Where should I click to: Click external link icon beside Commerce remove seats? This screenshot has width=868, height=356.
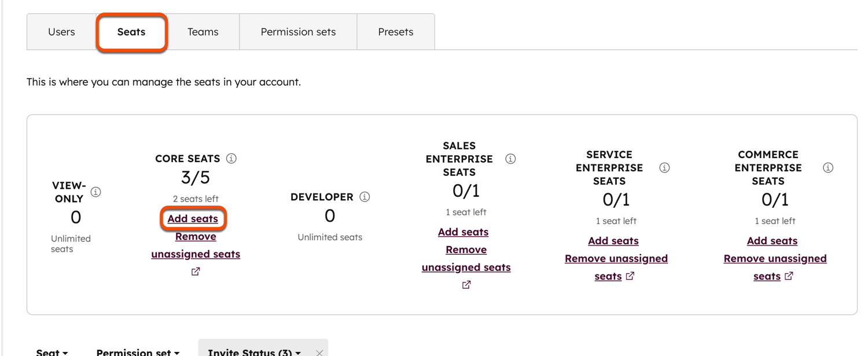pos(788,276)
